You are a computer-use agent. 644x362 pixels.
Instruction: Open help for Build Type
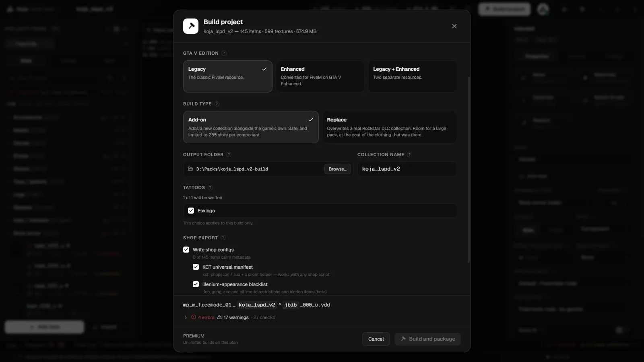[217, 104]
